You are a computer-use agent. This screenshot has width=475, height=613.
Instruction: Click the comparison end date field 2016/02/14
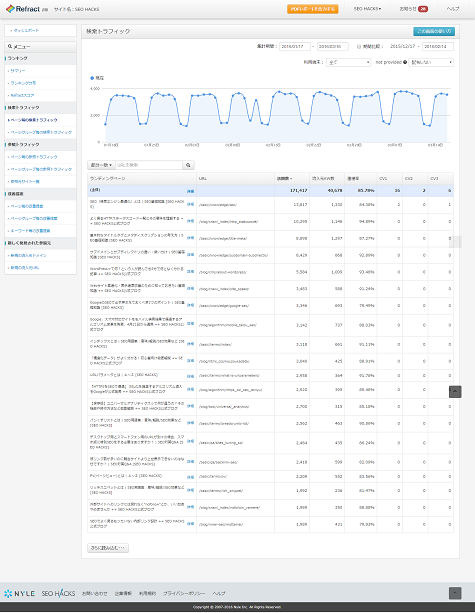[x=438, y=47]
